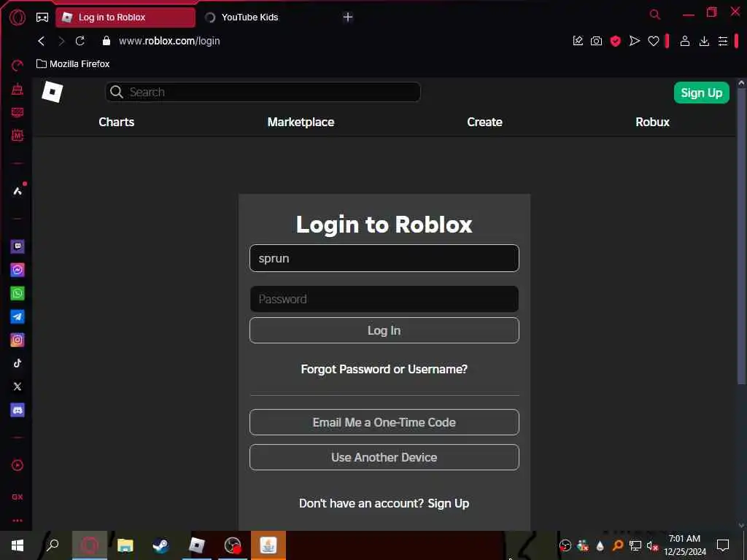This screenshot has width=747, height=560.
Task: Open X (Twitter) in the sidebar
Action: [18, 386]
